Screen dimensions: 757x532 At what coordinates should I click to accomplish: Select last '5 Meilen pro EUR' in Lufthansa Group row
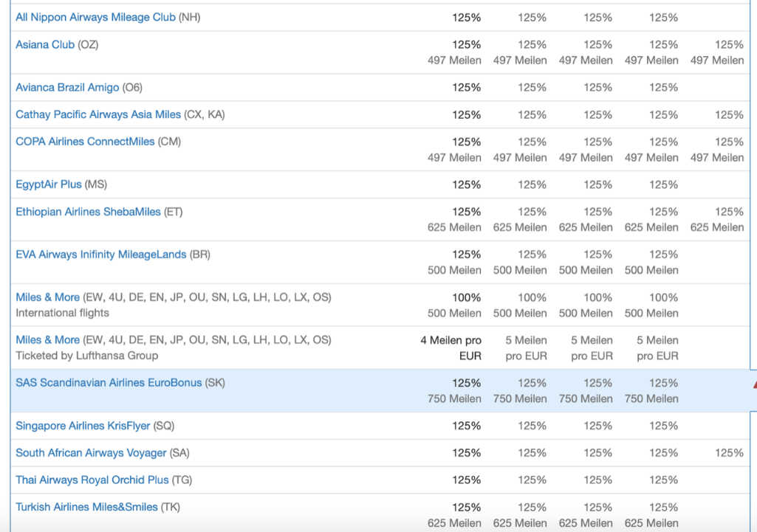point(657,348)
